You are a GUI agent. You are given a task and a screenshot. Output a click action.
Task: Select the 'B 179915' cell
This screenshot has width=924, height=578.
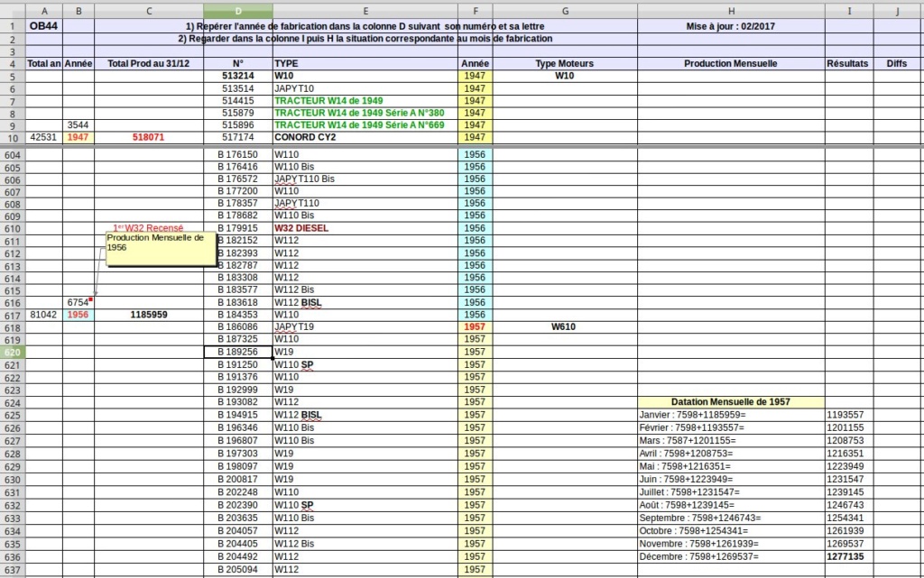click(x=238, y=228)
